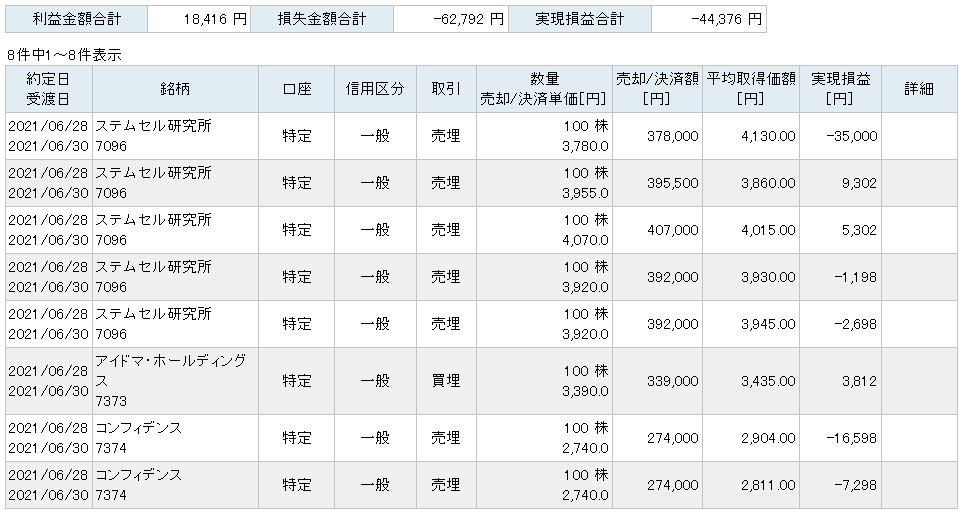Image resolution: width=963 pixels, height=515 pixels.
Task: Click the 407,000 settlement amount
Action: 673,230
